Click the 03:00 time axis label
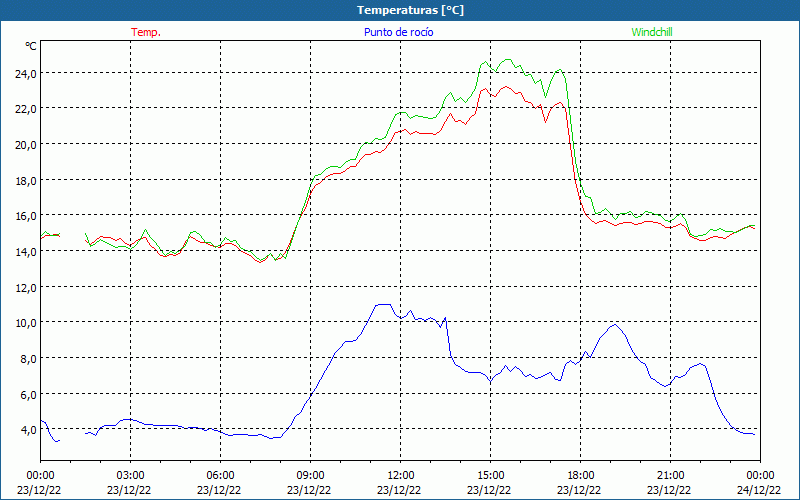Screen dimensions: 800x500 point(130,476)
